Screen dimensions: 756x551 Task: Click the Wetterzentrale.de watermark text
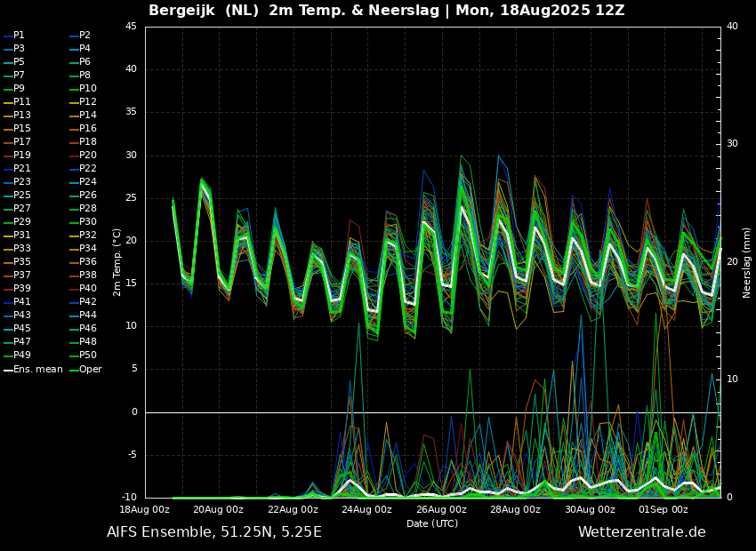coord(642,532)
